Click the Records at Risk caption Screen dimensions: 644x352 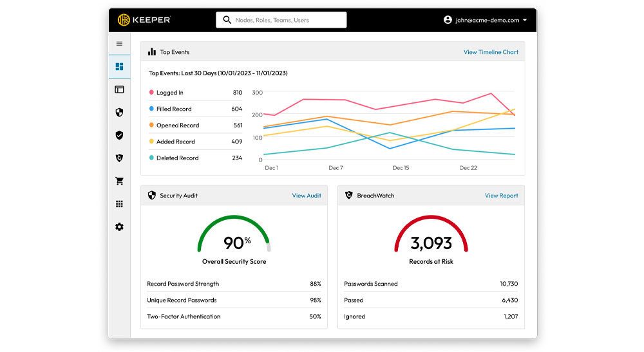coord(431,262)
